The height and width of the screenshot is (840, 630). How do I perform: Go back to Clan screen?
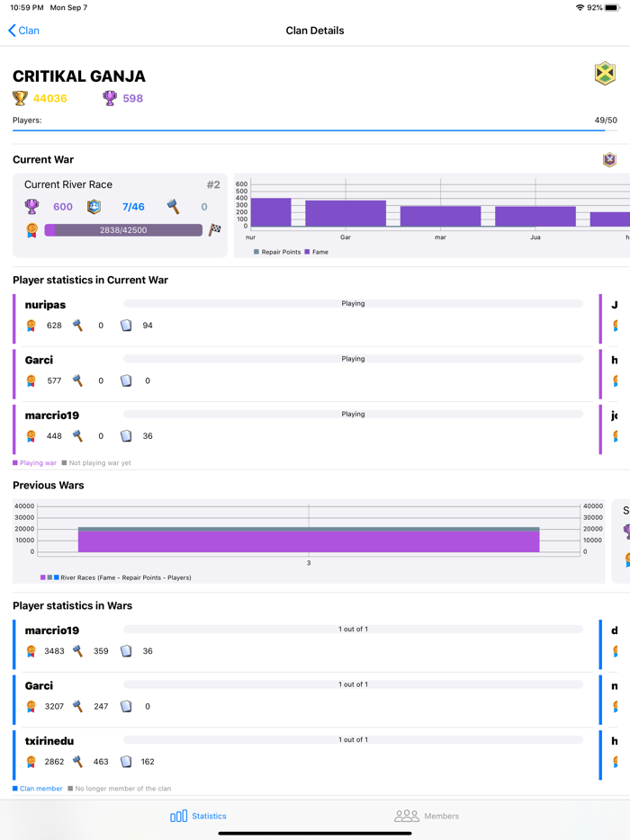coord(24,31)
